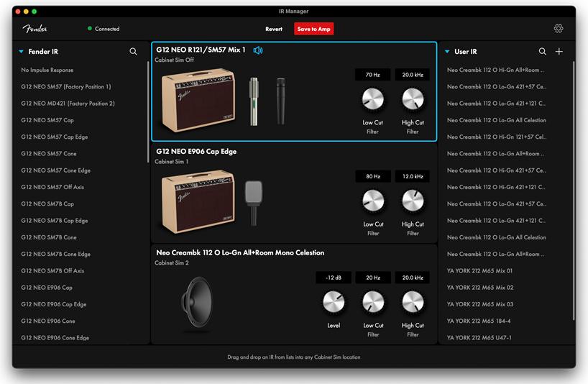588x384 pixels.
Task: Select G12 NEO SM57 Cap
Action: [47, 120]
